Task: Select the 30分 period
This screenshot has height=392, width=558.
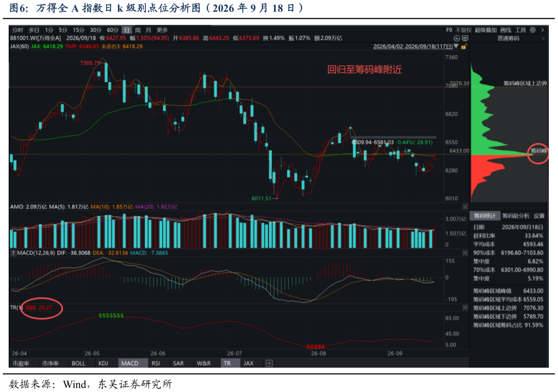Action: (x=96, y=30)
